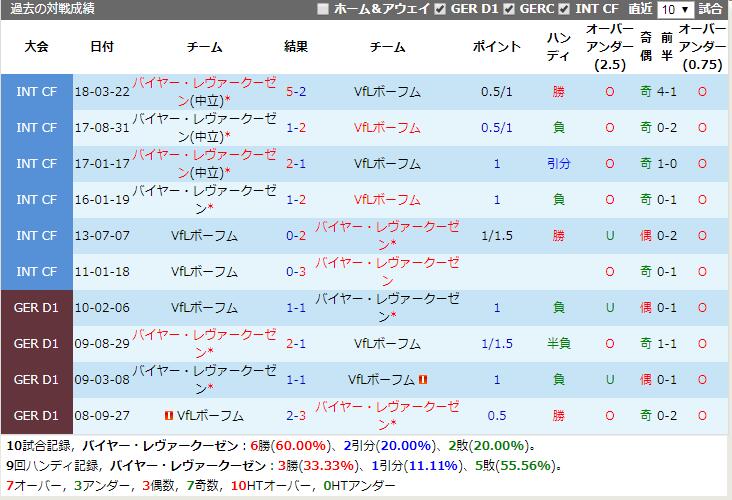Viewport: 732px width, 500px height.
Task: Click VfLボーフム home team in 10-02-06 row
Action: click(204, 308)
